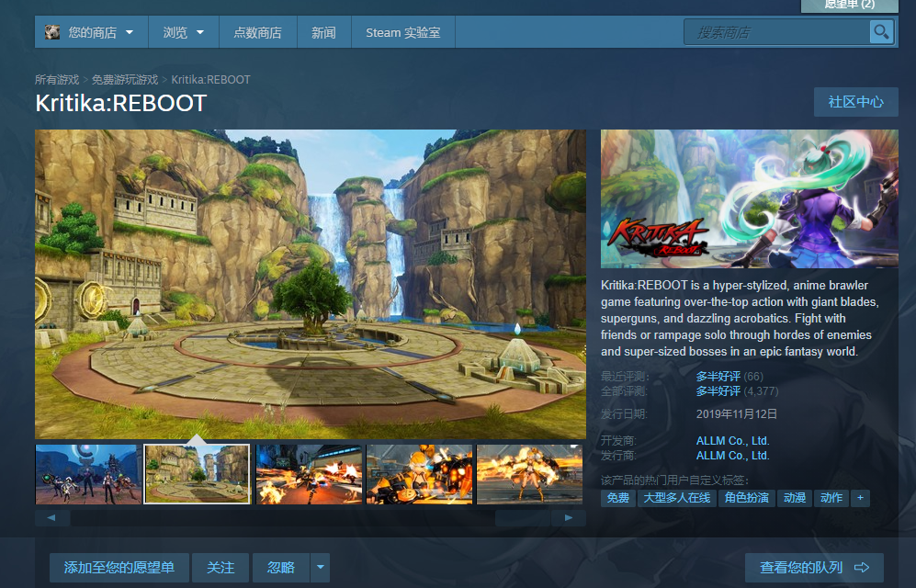Click publisher link ALLM Co., Ltd.
The image size is (916, 588).
[x=732, y=455]
